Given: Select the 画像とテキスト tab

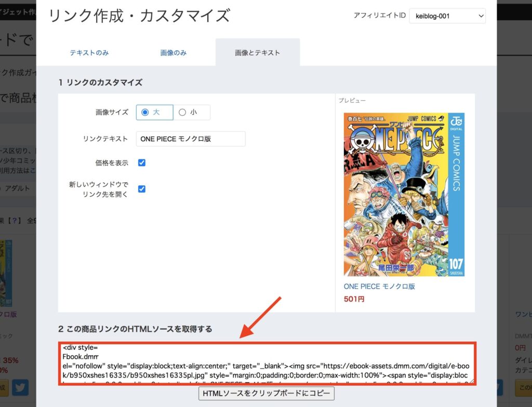Looking at the screenshot, I should click(x=258, y=52).
